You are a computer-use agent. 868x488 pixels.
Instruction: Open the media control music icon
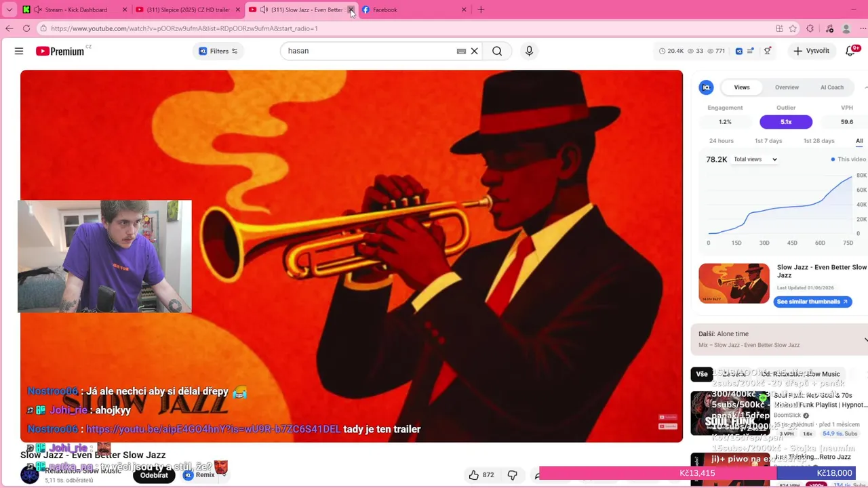829,28
